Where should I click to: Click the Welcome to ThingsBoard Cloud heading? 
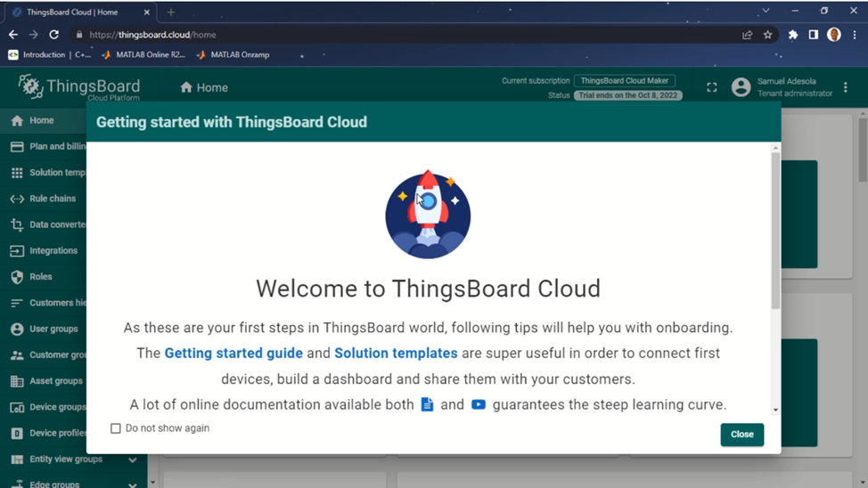(428, 289)
